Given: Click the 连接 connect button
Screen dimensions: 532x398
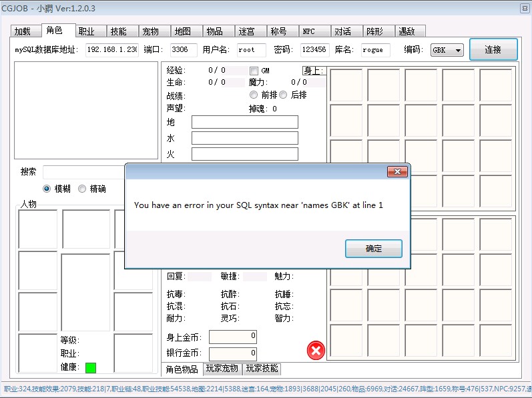Looking at the screenshot, I should [x=493, y=49].
